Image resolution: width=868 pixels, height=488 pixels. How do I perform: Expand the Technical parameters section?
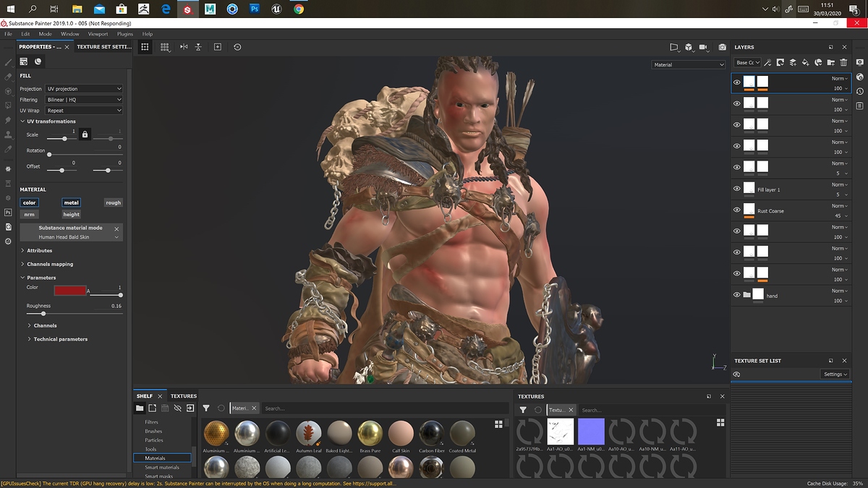pyautogui.click(x=60, y=339)
